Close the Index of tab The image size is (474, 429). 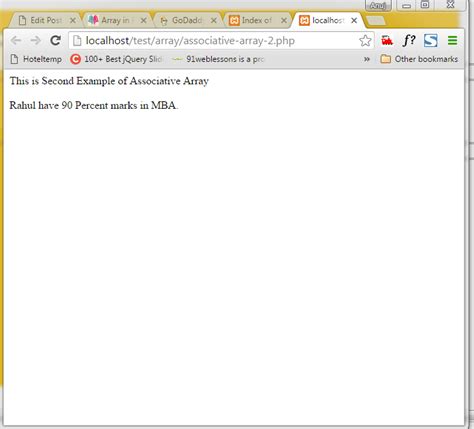click(x=284, y=21)
